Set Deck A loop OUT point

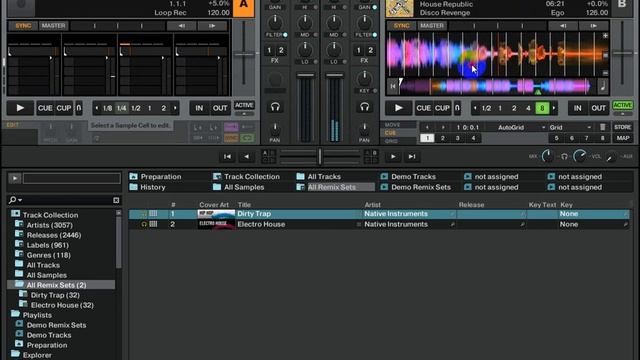tap(220, 108)
